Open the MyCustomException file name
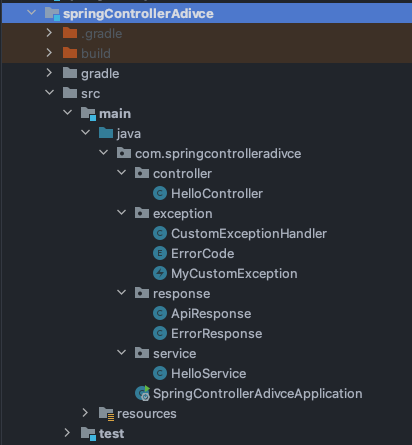412x445 pixels. 234,274
